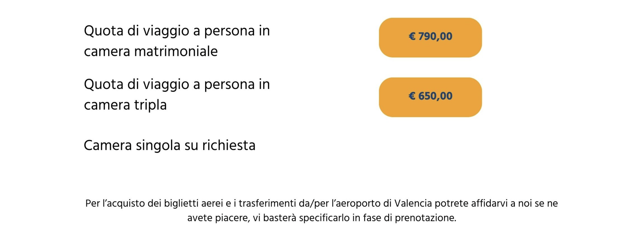Click the word "richiesta" in the single-room line
The width and height of the screenshot is (644, 232).
click(229, 145)
